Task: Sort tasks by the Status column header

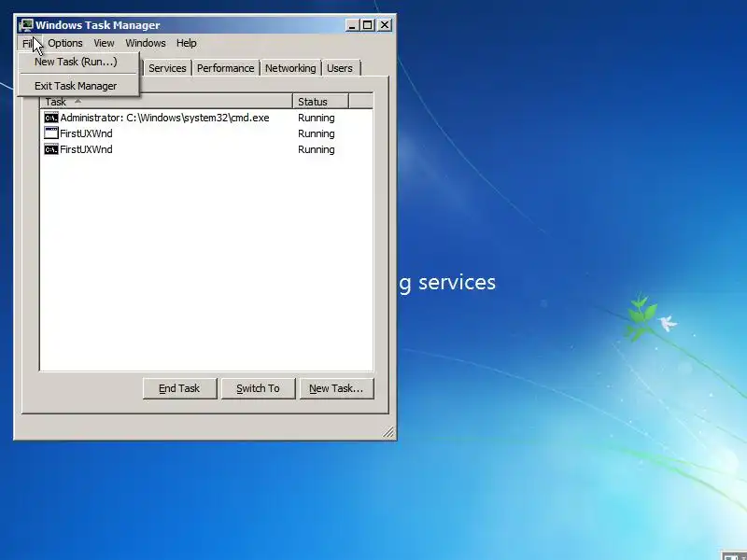Action: click(320, 102)
